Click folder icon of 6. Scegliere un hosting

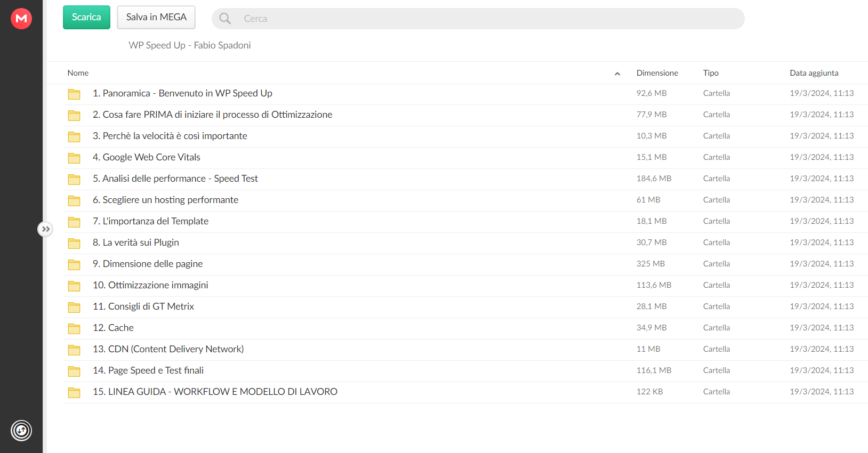click(x=74, y=201)
